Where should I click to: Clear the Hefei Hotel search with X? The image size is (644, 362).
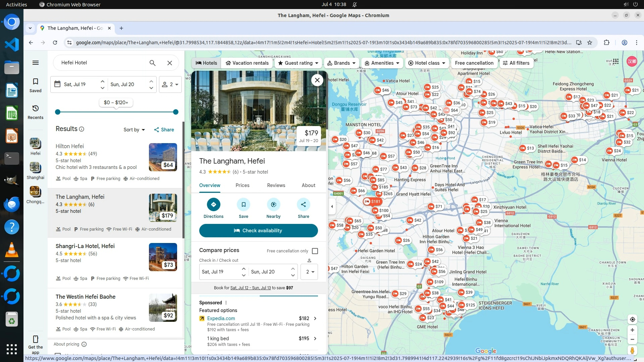click(170, 63)
